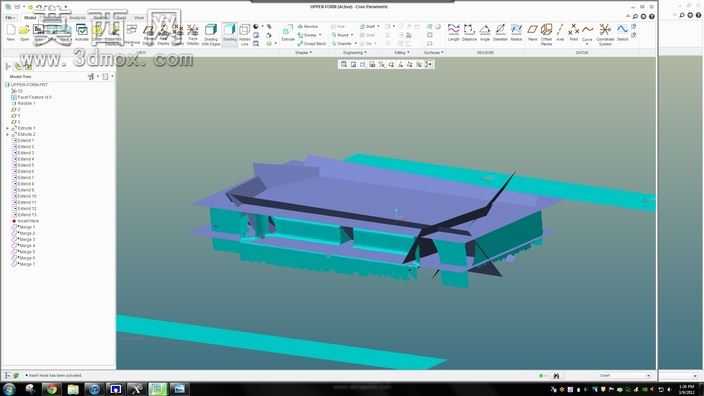The height and width of the screenshot is (396, 704).
Task: Click the Extrude tool
Action: 288,33
